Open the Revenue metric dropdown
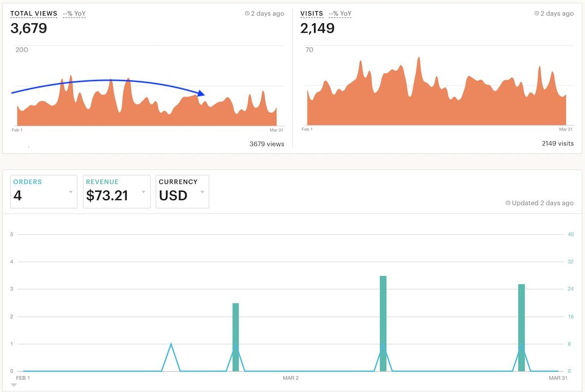 click(117, 192)
